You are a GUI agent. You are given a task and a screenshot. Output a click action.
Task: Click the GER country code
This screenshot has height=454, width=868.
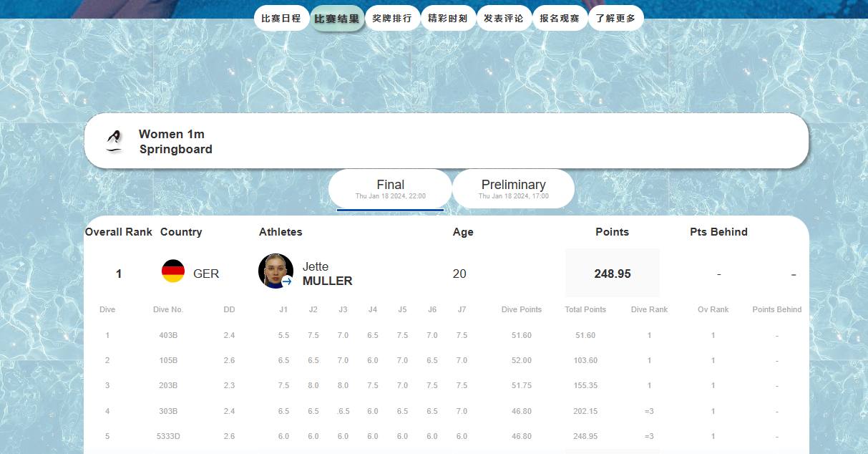[x=206, y=274]
